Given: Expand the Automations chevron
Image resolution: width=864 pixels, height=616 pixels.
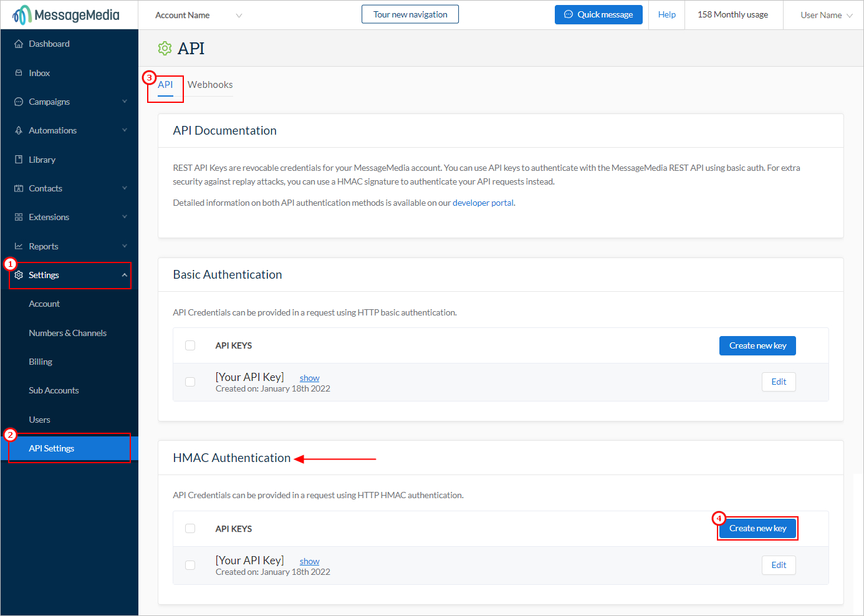Looking at the screenshot, I should click(x=125, y=130).
